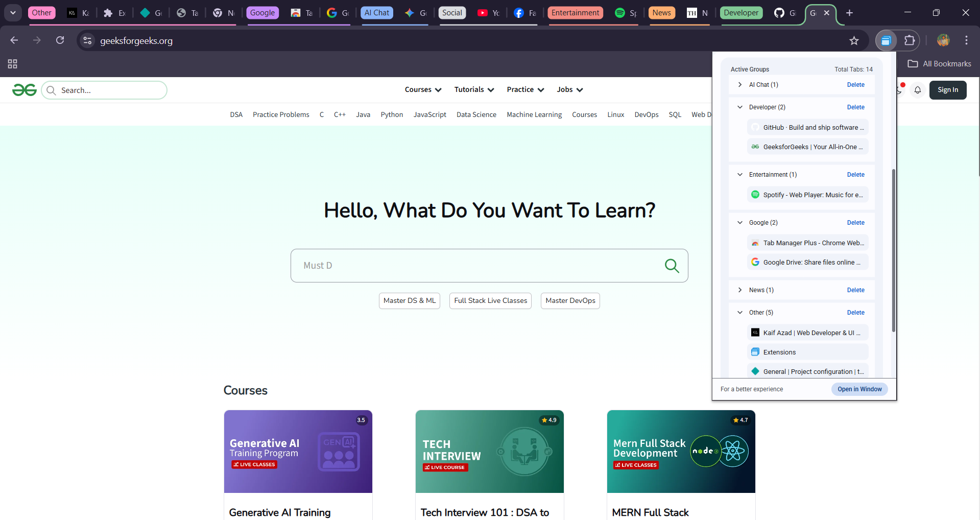This screenshot has width=980, height=520.
Task: Click the Sign In button
Action: (x=948, y=90)
